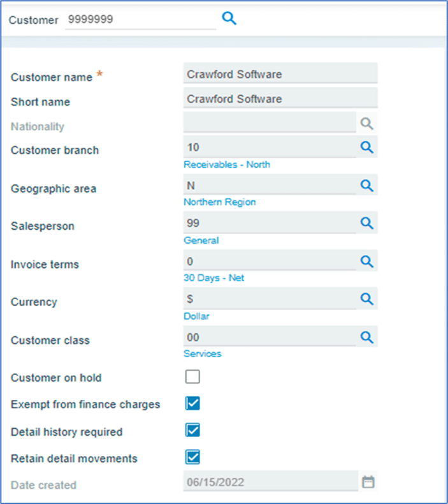Open the Date created calendar picker
This screenshot has width=448, height=504.
(368, 482)
